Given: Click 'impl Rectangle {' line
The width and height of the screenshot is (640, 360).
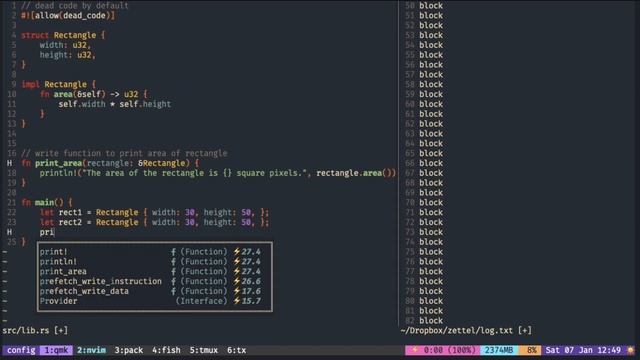Looking at the screenshot, I should [x=58, y=84].
